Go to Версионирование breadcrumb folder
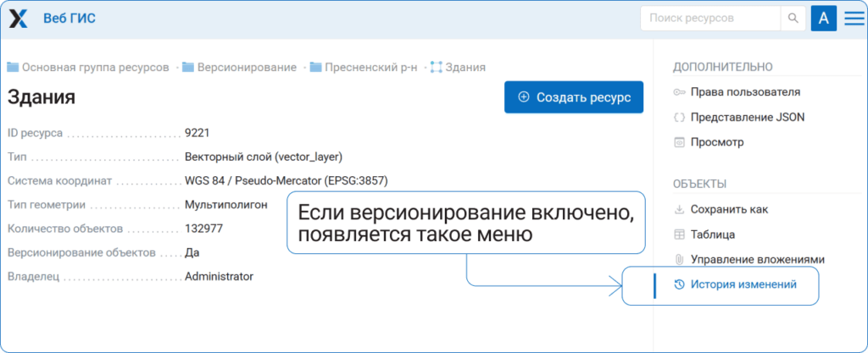The width and height of the screenshot is (868, 353). coord(247,68)
